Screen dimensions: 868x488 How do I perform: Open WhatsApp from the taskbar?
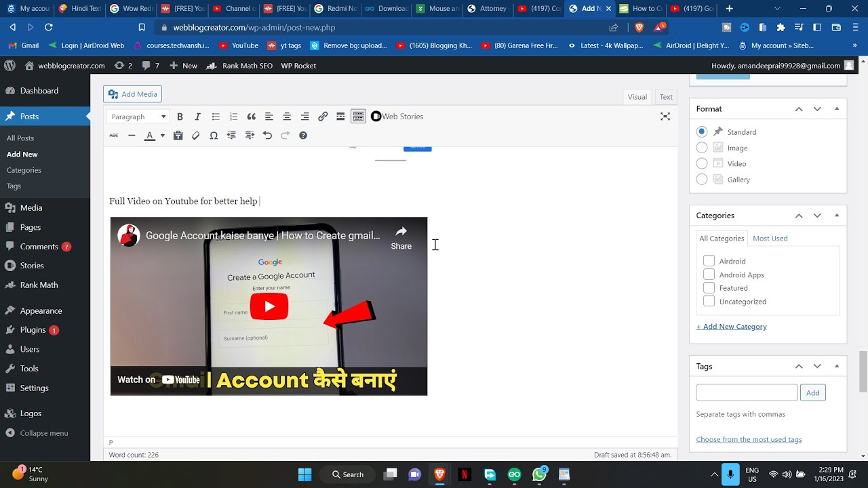tap(540, 474)
